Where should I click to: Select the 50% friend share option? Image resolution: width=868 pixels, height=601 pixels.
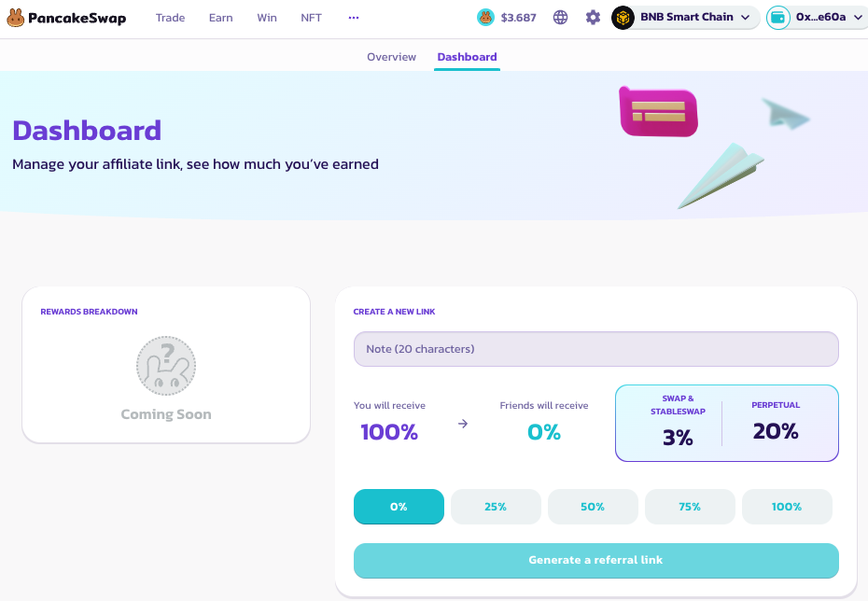tap(593, 507)
